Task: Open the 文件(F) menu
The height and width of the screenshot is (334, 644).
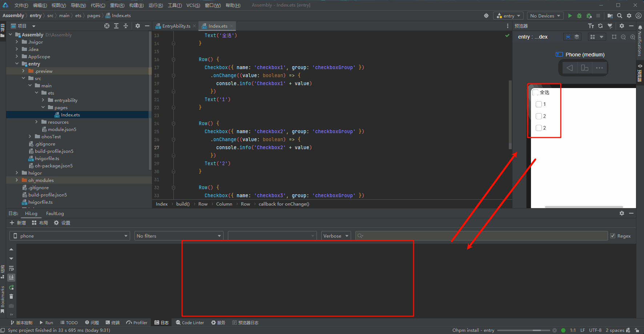Action: pyautogui.click(x=21, y=5)
